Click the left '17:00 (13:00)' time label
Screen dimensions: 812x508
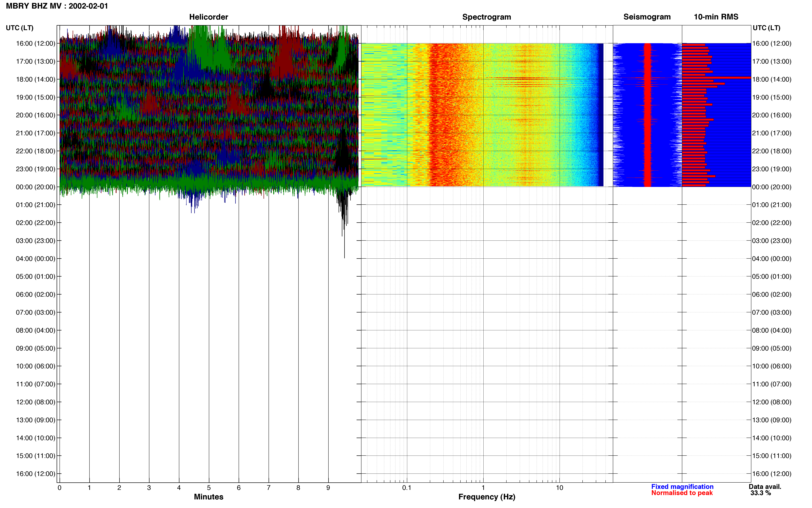[36, 61]
